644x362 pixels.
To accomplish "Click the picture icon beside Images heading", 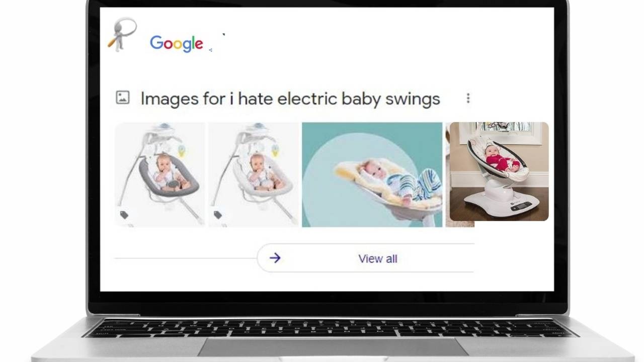I will coord(123,97).
